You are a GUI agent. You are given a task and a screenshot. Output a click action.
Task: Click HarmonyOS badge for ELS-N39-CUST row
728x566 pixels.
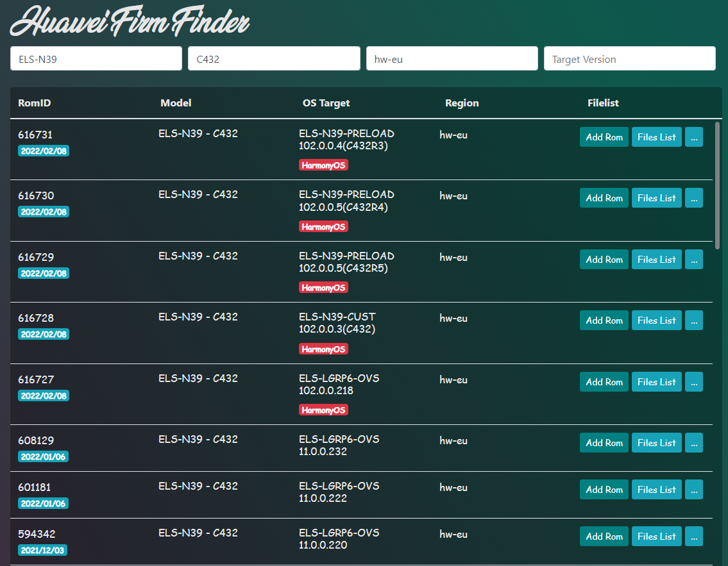click(x=324, y=349)
